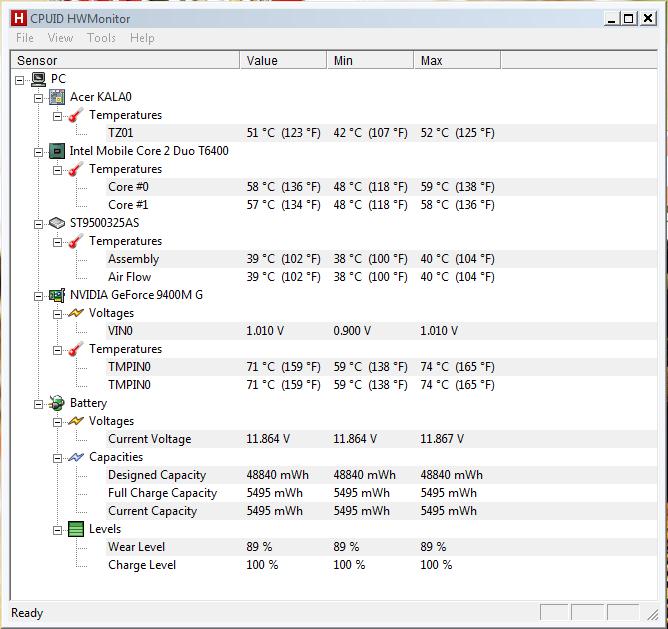Select the VIN0 voltage row

coord(381,331)
